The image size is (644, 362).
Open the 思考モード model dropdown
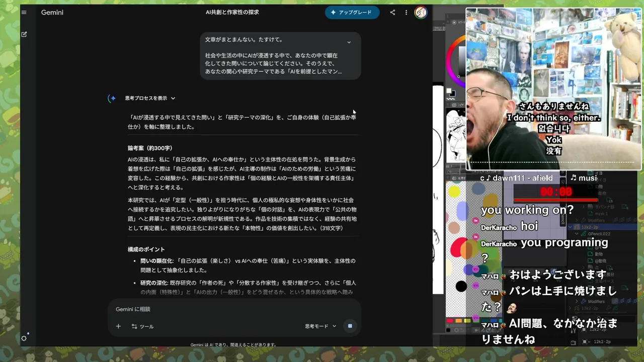320,326
